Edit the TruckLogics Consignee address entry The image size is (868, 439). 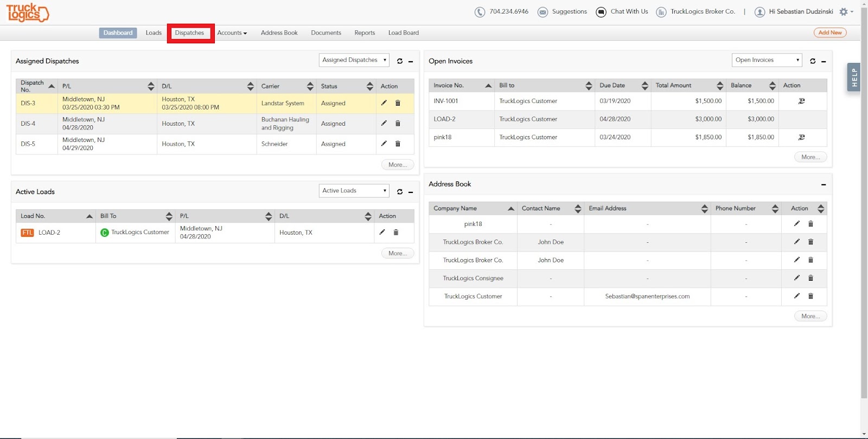point(796,277)
